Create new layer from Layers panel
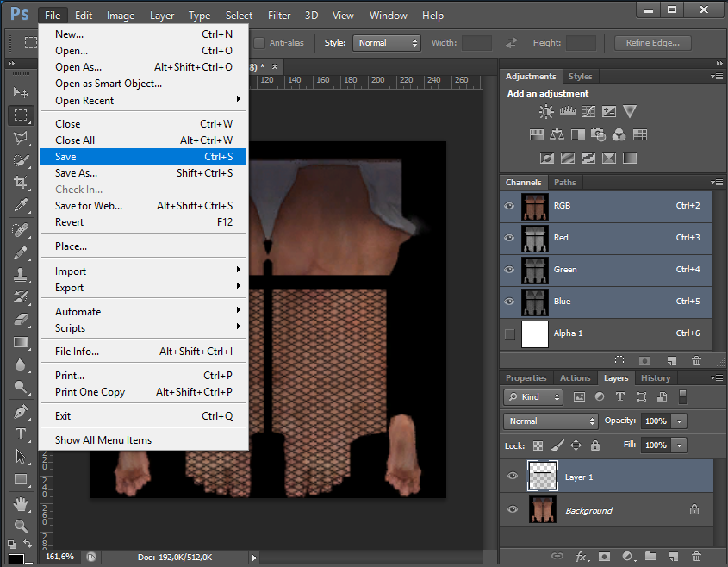Viewport: 728px width, 567px height. [x=673, y=557]
